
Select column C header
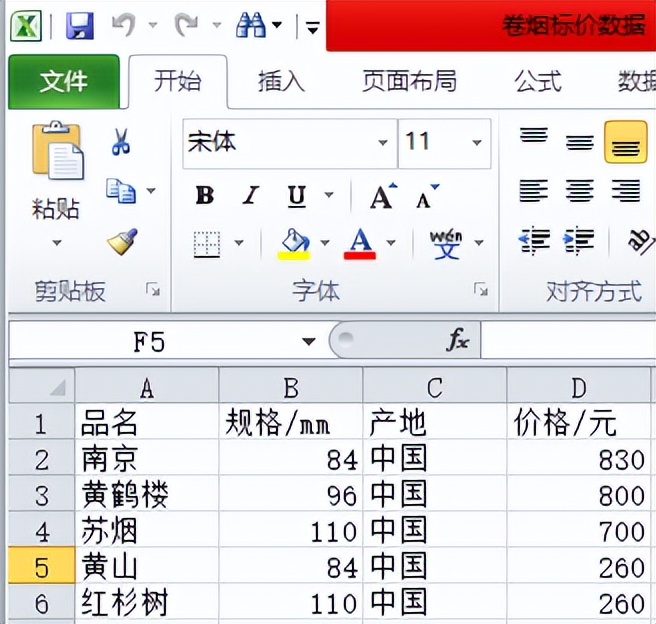pyautogui.click(x=435, y=387)
